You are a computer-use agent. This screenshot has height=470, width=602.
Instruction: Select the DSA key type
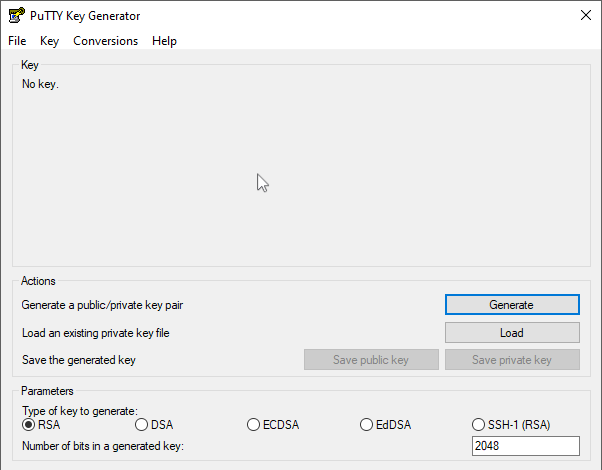(x=142, y=425)
